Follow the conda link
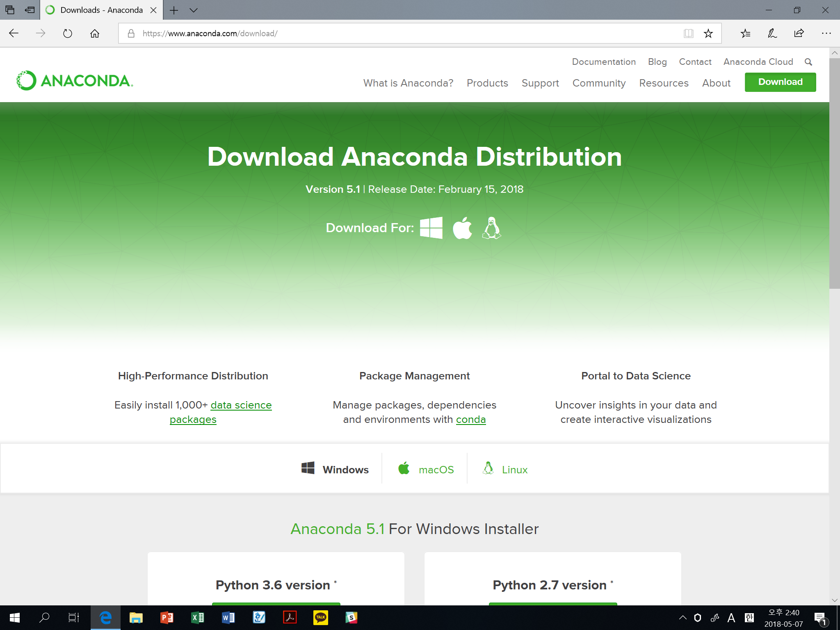Viewport: 840px width, 630px height. pyautogui.click(x=470, y=420)
